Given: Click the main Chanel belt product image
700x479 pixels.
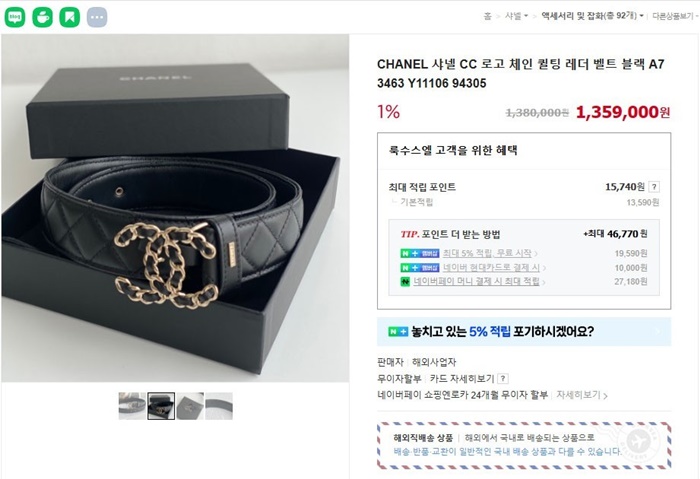Looking at the screenshot, I should click(175, 208).
